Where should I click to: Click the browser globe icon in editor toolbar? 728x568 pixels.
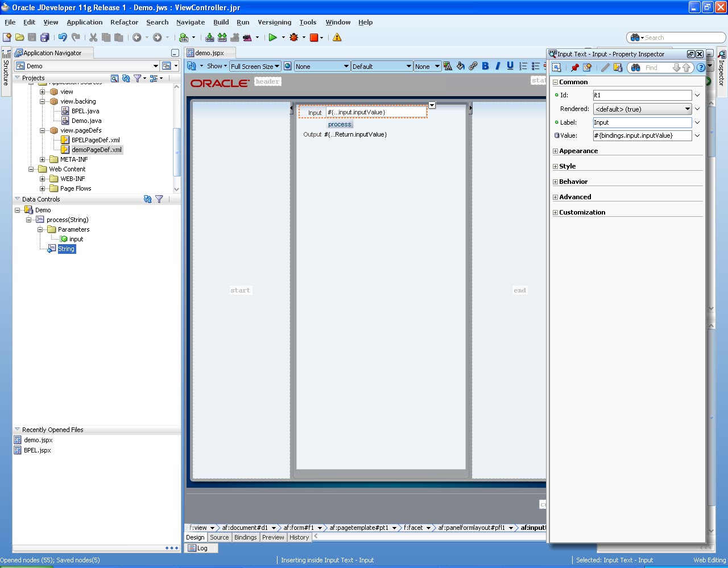288,66
